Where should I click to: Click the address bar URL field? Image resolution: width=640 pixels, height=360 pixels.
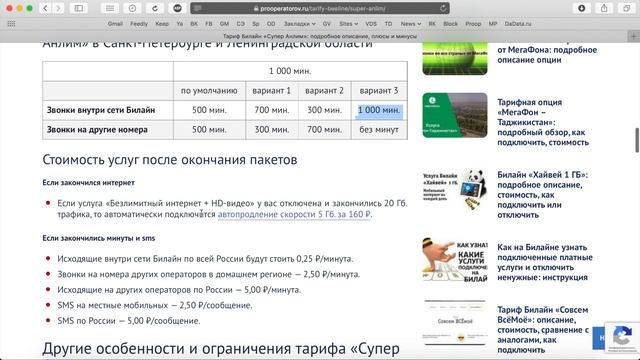point(320,8)
